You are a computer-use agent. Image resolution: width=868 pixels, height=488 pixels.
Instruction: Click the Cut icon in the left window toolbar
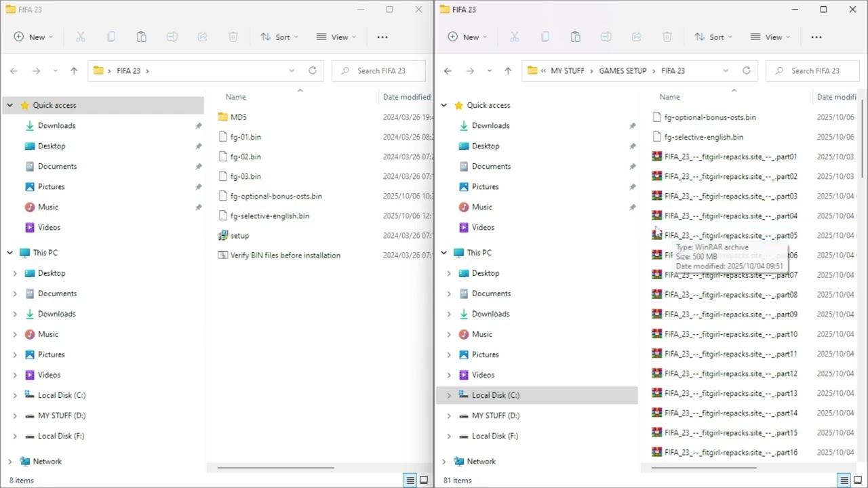81,37
